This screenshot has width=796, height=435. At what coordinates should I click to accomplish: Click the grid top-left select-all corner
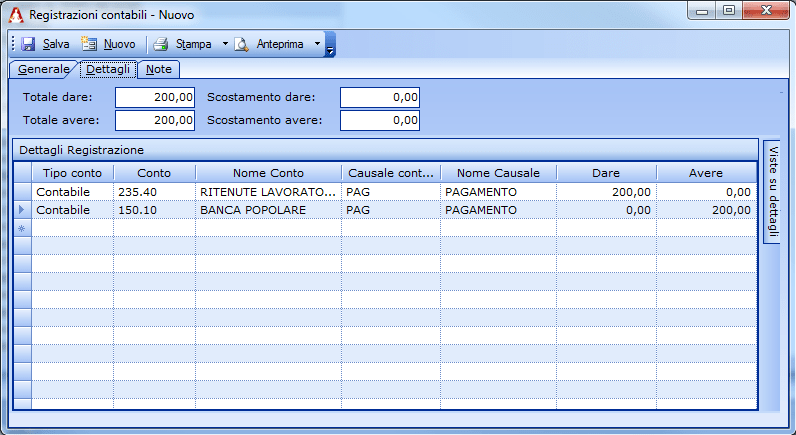pos(23,173)
